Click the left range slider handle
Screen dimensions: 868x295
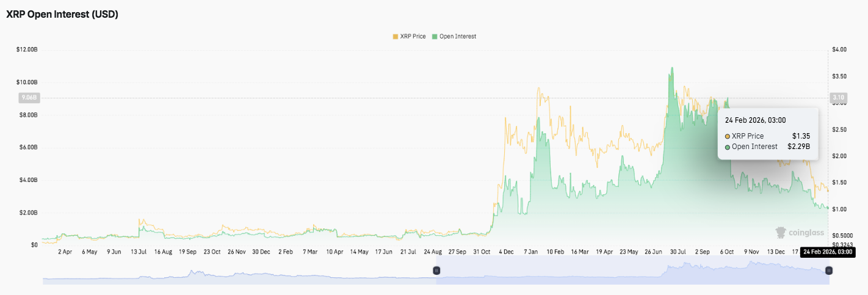tap(436, 270)
